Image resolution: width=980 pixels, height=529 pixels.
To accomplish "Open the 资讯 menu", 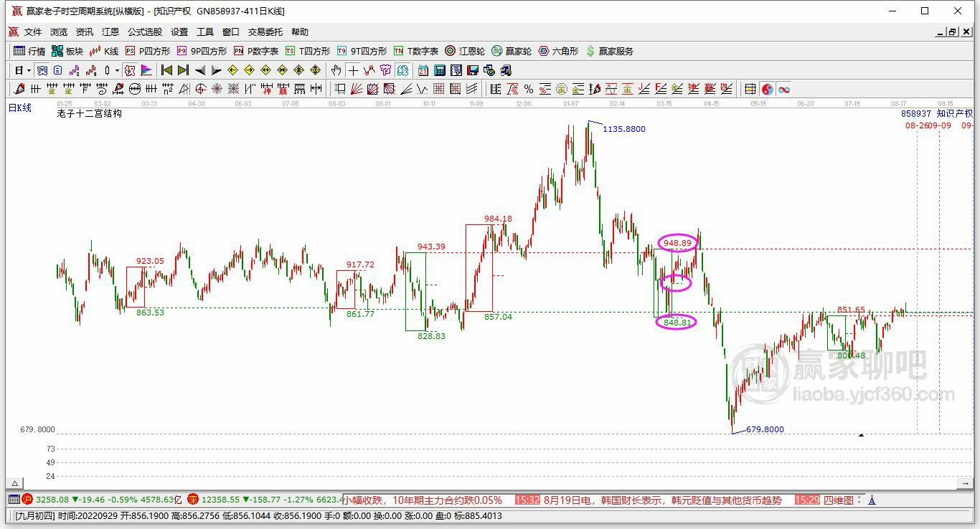I will [85, 32].
